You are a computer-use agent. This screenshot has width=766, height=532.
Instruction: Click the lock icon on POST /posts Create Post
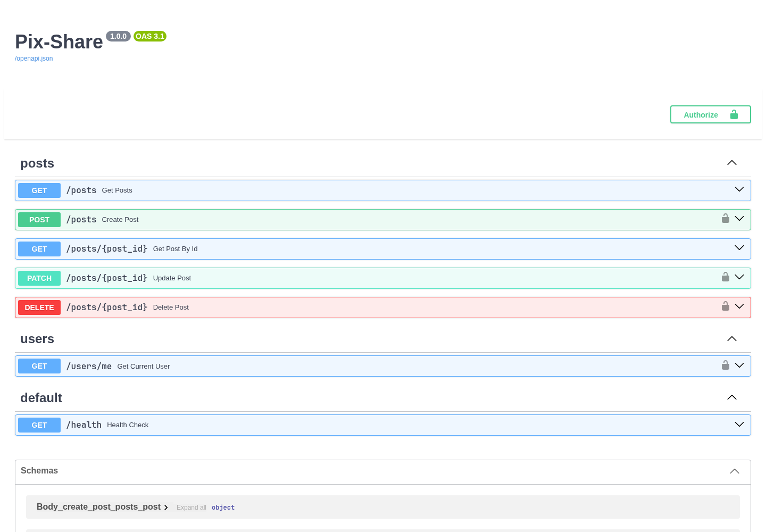(x=726, y=219)
